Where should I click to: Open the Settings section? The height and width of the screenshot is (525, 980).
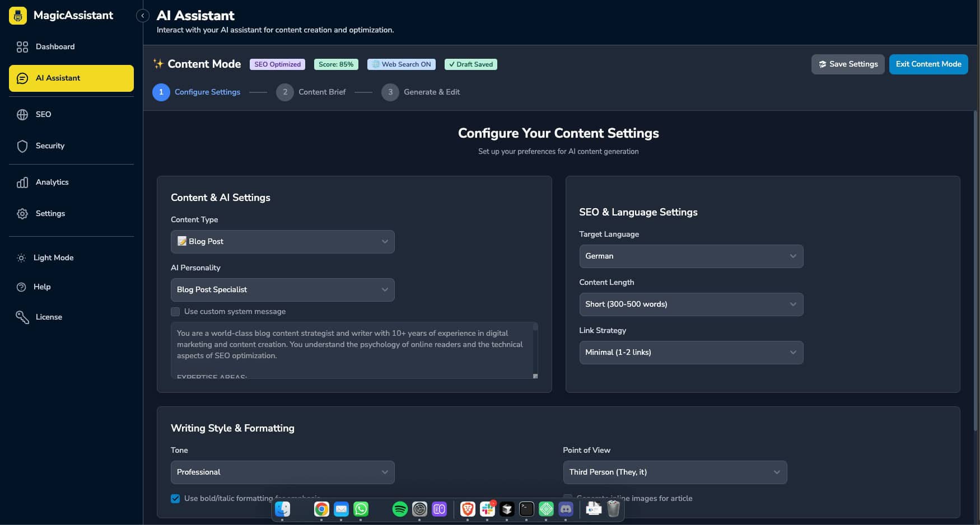pos(50,213)
